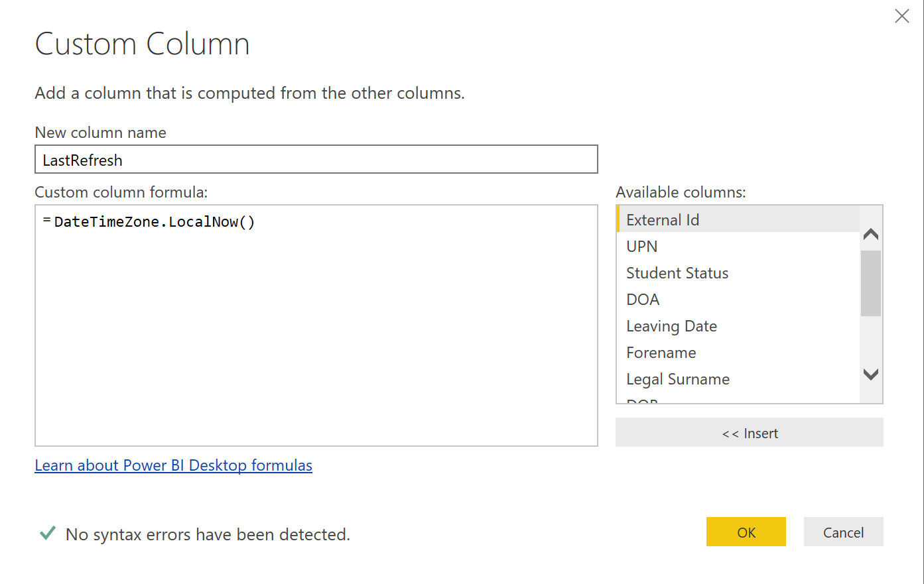
Task: Click the green syntax check mark icon
Action: (x=48, y=534)
